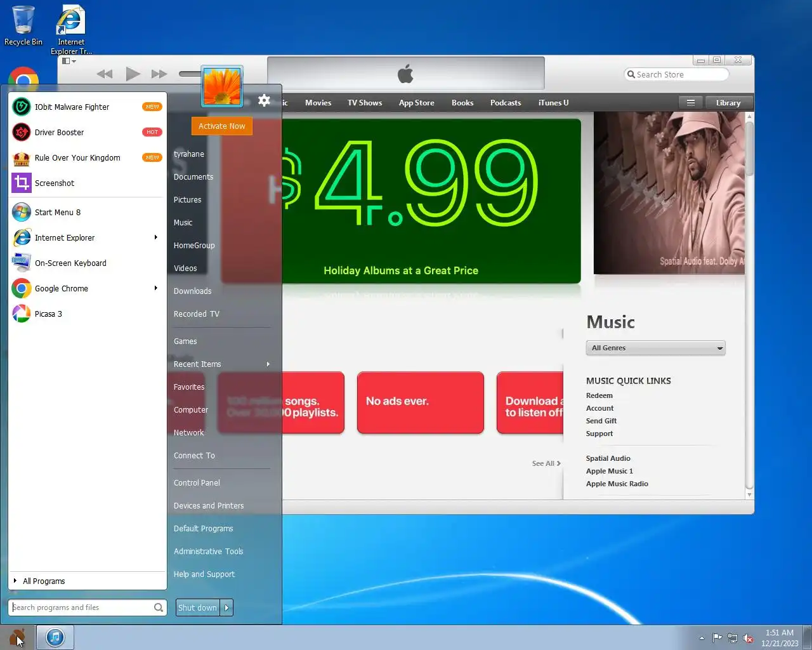This screenshot has height=650, width=812.
Task: Expand Recent Items submenu
Action: (268, 364)
